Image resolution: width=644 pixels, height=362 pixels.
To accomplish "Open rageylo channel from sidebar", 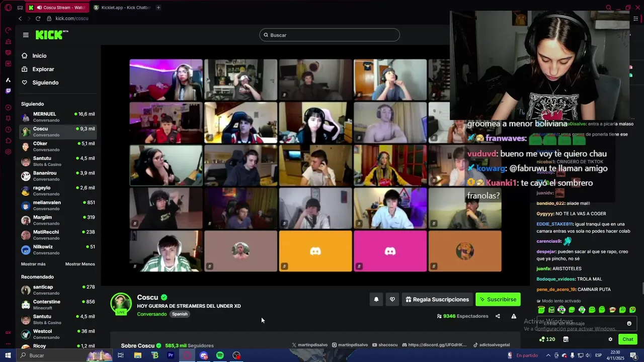I will click(58, 191).
